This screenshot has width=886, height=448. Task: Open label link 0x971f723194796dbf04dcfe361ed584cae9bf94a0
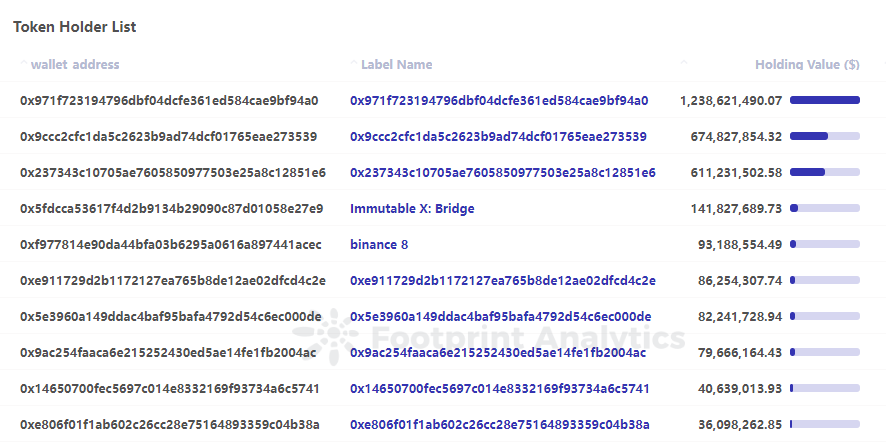pos(499,101)
